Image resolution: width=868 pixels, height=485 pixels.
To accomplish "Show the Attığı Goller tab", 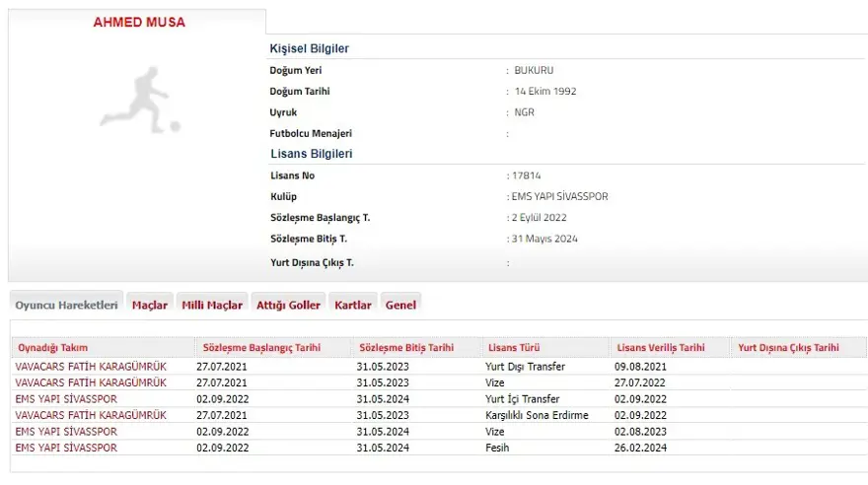I will pos(288,305).
